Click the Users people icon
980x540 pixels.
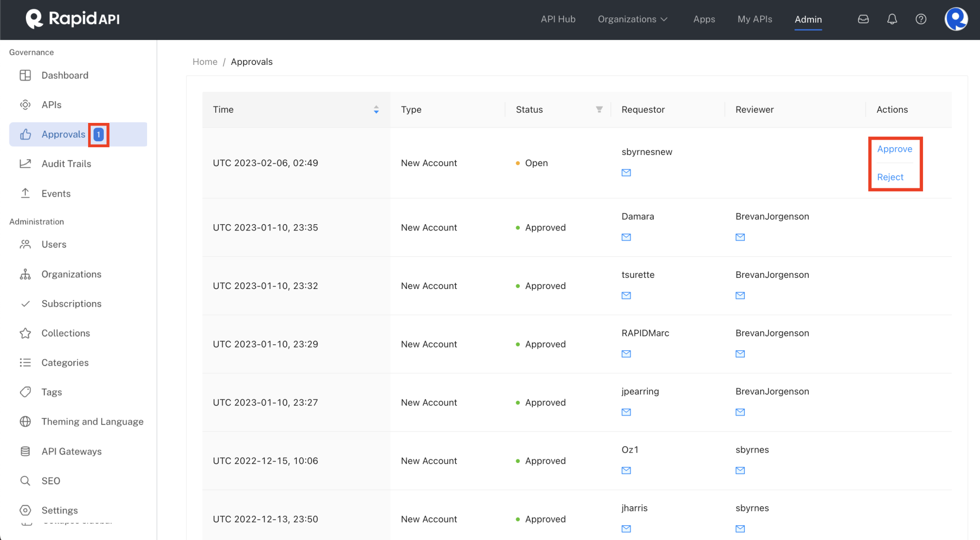(x=25, y=245)
